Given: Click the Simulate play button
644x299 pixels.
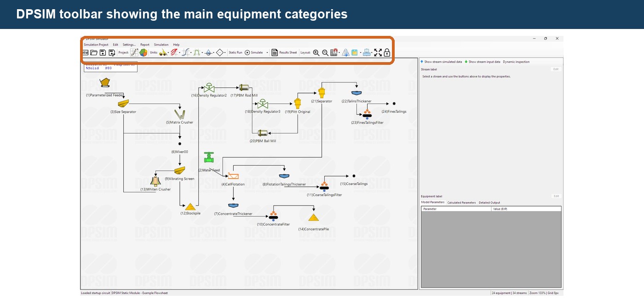Looking at the screenshot, I should pos(253,52).
